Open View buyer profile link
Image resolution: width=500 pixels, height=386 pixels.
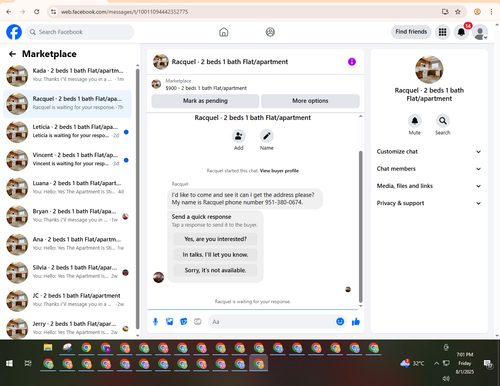[x=279, y=171]
